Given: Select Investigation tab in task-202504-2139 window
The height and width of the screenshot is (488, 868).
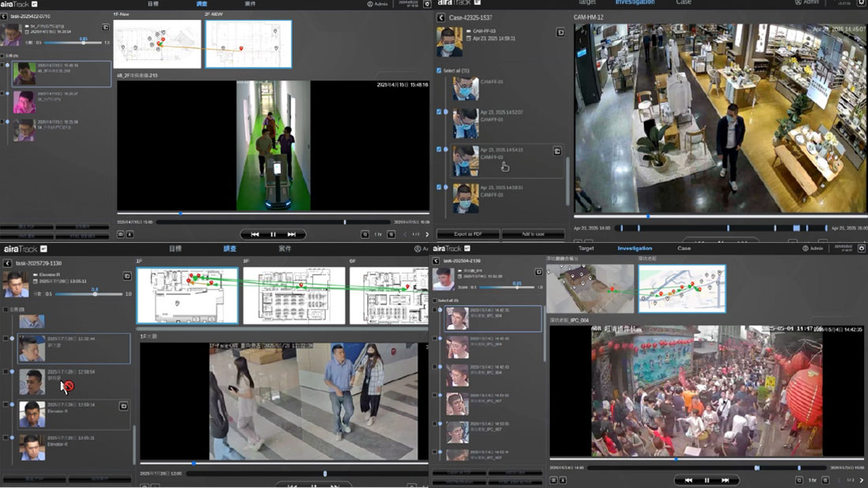Looking at the screenshot, I should click(634, 248).
